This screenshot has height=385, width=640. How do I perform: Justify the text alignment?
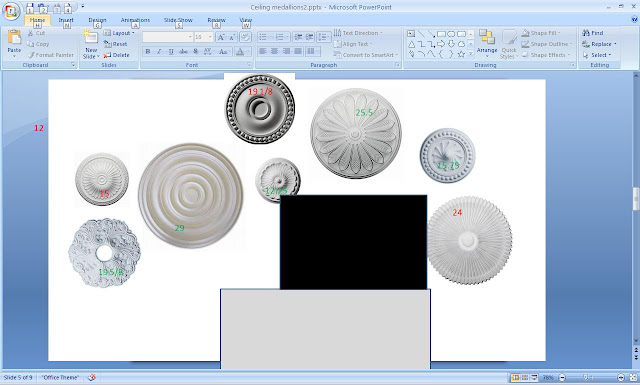point(298,51)
